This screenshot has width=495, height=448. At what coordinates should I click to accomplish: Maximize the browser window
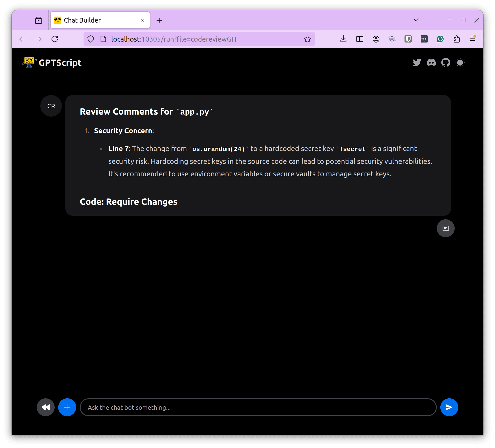[463, 20]
